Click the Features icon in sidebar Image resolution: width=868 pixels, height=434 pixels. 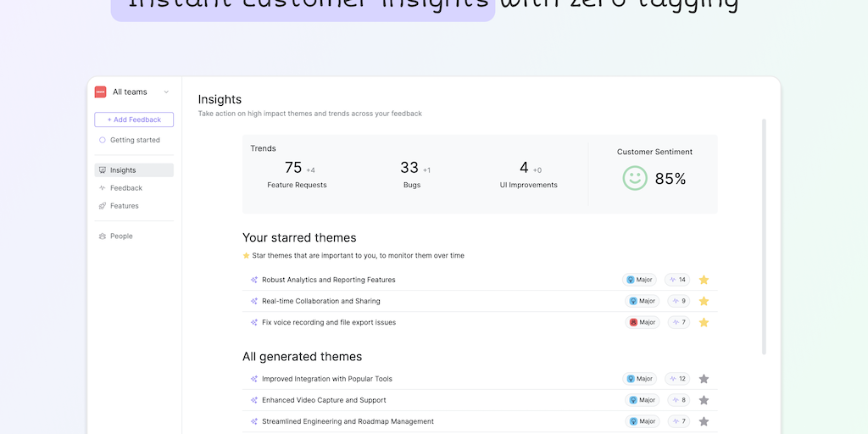coord(103,206)
